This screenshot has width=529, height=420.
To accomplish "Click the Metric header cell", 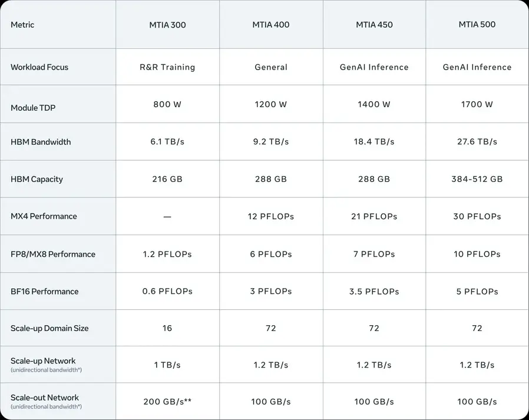I will click(22, 25).
